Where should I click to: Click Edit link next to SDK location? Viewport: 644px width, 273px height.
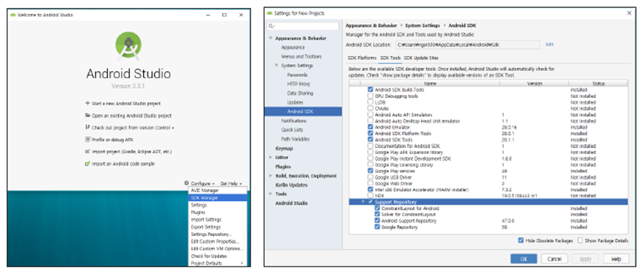coord(549,44)
